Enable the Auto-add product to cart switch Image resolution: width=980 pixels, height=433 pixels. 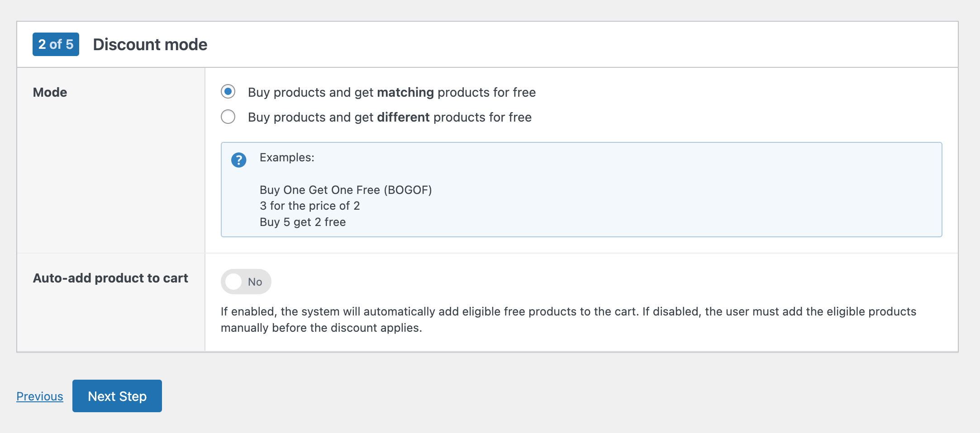pyautogui.click(x=246, y=282)
